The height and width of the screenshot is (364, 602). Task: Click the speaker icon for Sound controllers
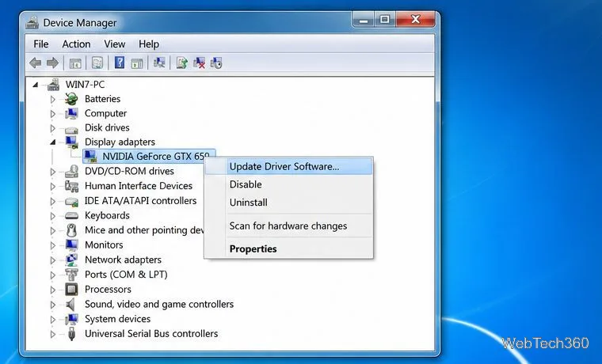click(70, 304)
